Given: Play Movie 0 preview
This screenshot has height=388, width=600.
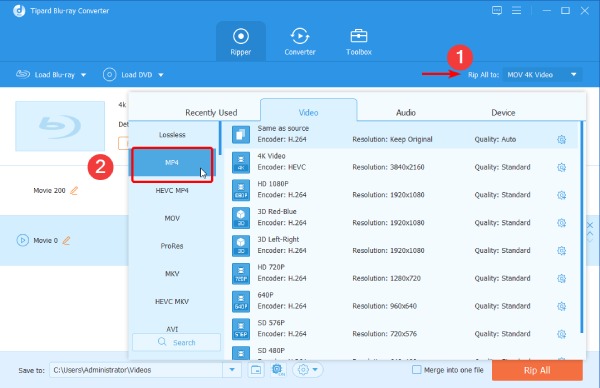Looking at the screenshot, I should click(23, 240).
